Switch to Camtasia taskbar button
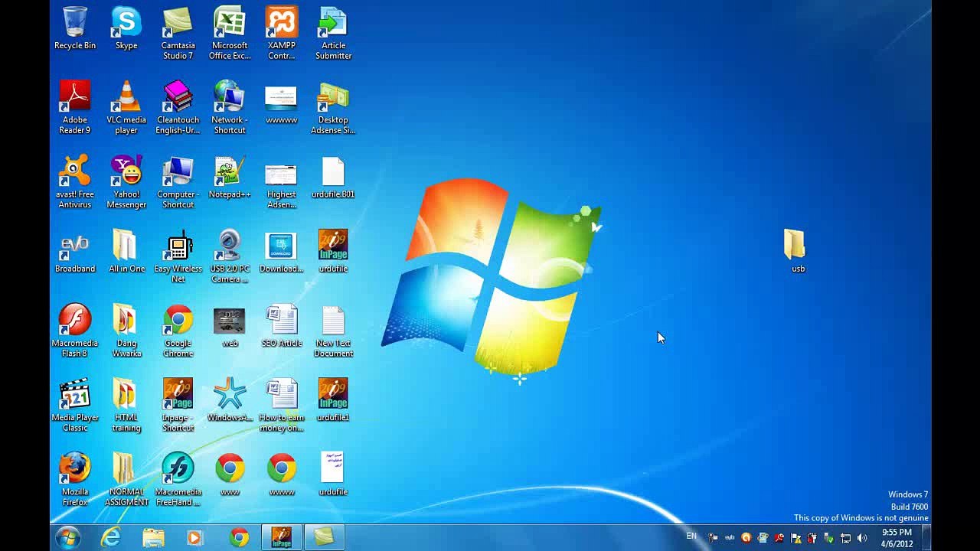 324,538
